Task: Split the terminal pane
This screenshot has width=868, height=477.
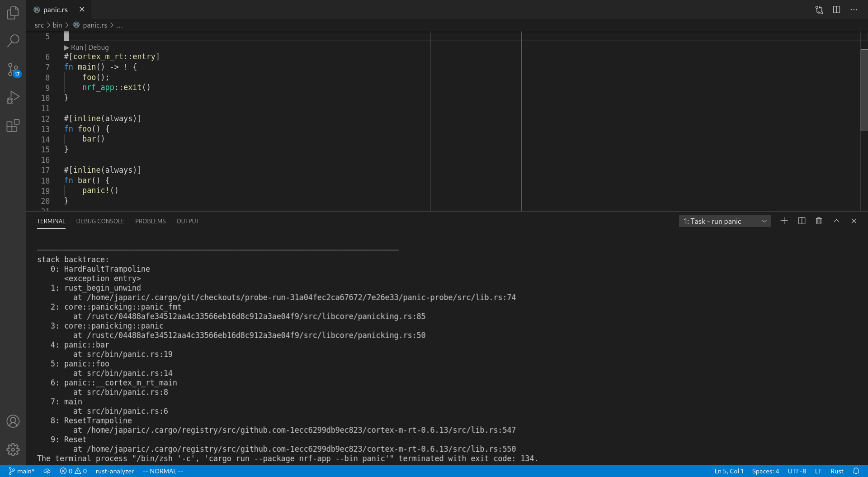Action: pos(802,221)
